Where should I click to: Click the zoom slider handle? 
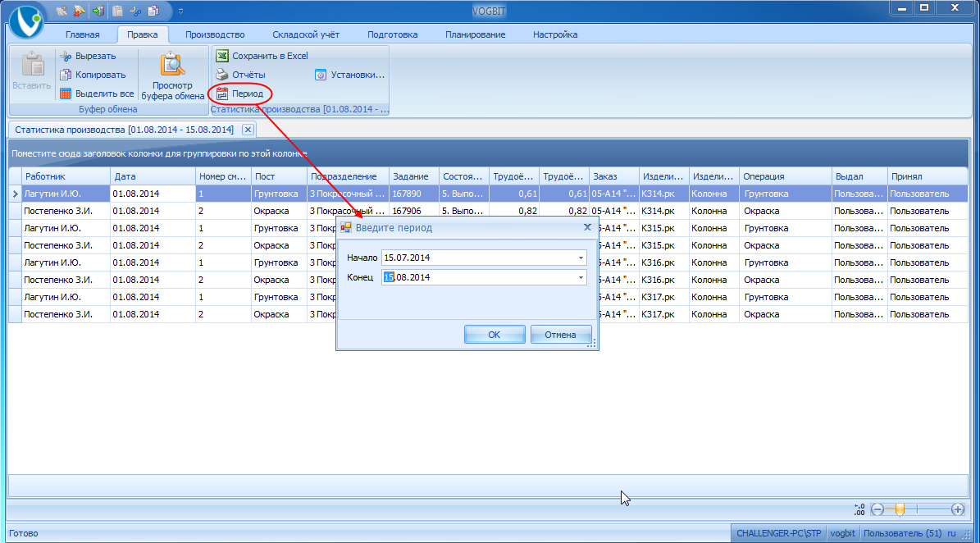click(x=900, y=510)
